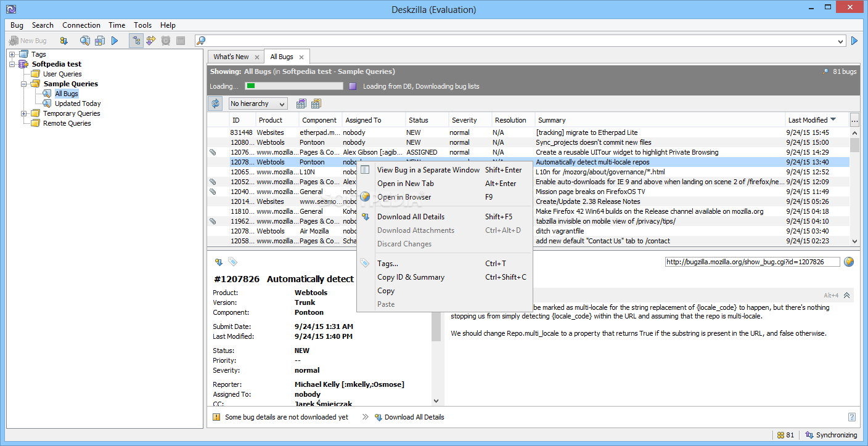Click the purple stop loading square
The height and width of the screenshot is (446, 868).
click(x=353, y=86)
